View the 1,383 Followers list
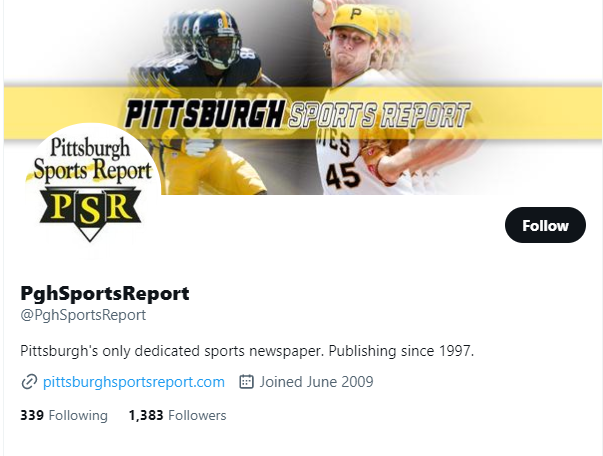 click(x=177, y=415)
